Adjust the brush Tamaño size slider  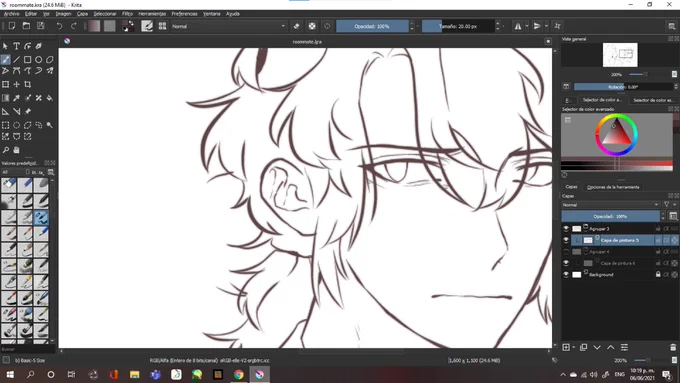(x=458, y=26)
